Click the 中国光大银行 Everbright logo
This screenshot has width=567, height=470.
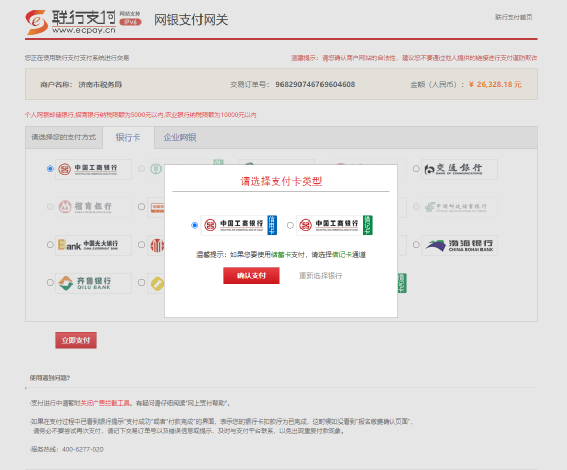point(93,245)
